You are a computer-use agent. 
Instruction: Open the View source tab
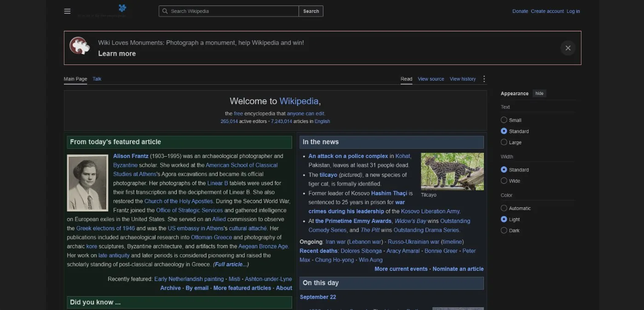[x=431, y=79]
